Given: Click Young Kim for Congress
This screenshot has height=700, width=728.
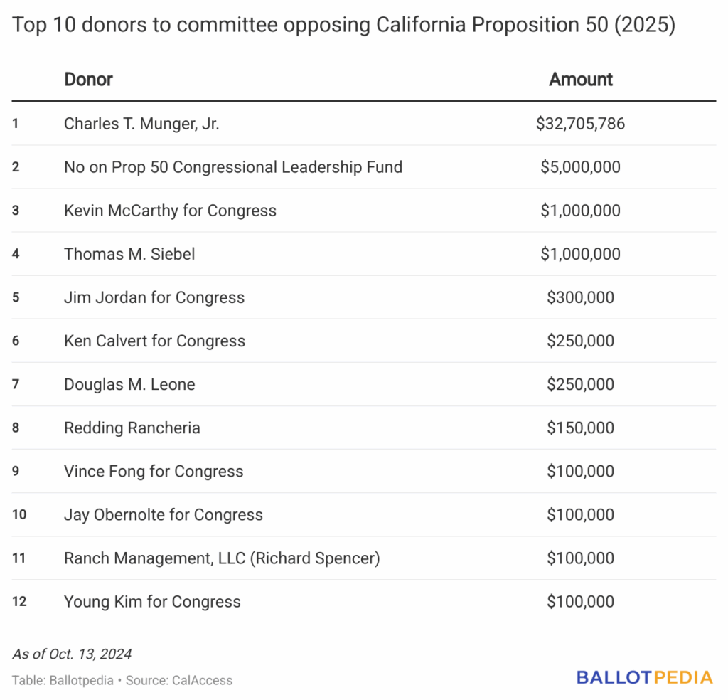Looking at the screenshot, I should coord(152,601).
